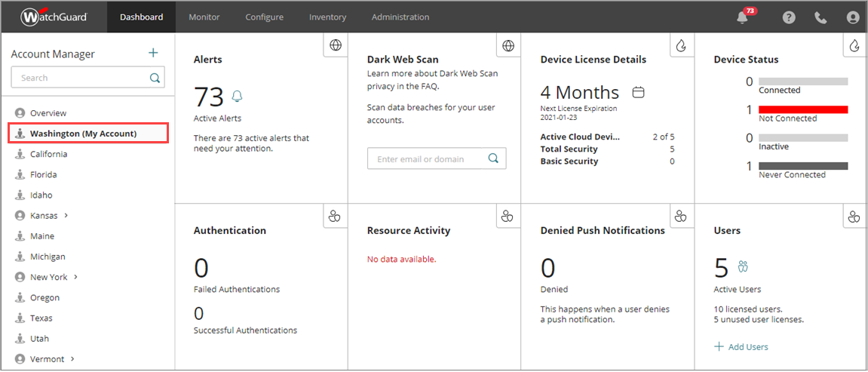868x372 pixels.
Task: Open the phone support icon
Action: pos(820,17)
